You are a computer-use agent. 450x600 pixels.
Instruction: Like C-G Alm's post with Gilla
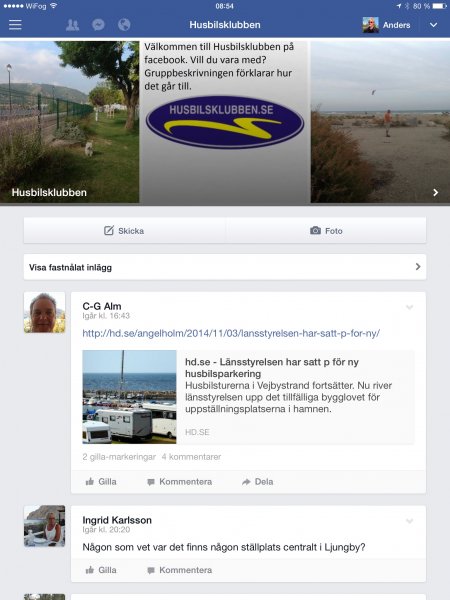tap(101, 482)
